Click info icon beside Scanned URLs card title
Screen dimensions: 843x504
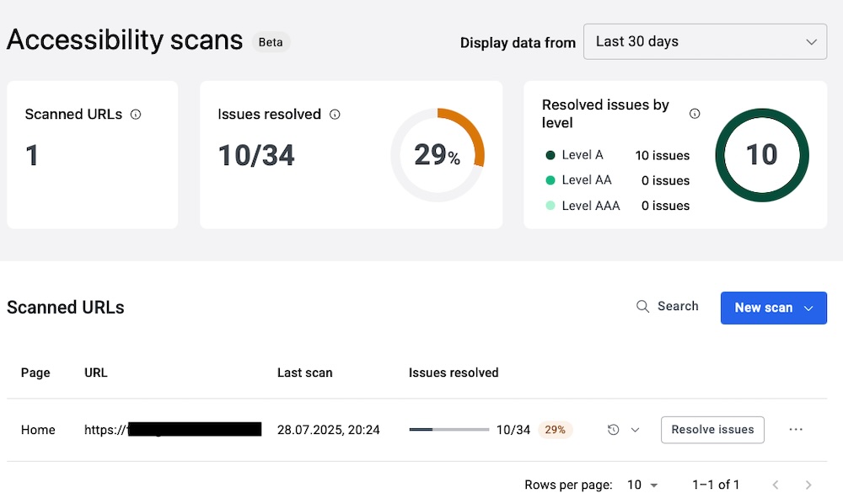[136, 115]
